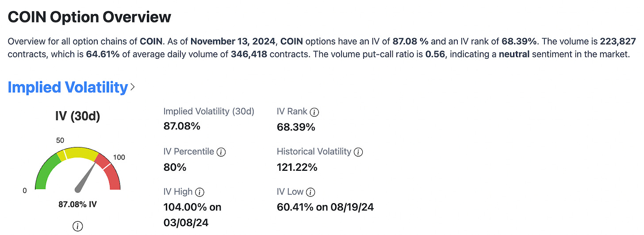Click the Historical Volatility value 121.22%
Viewport: 644px width, 235px height.
(x=297, y=167)
